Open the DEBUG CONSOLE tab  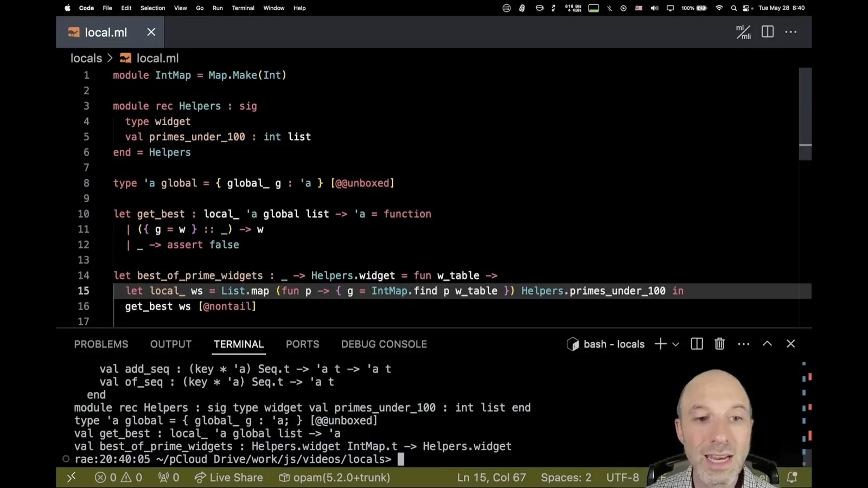point(384,344)
